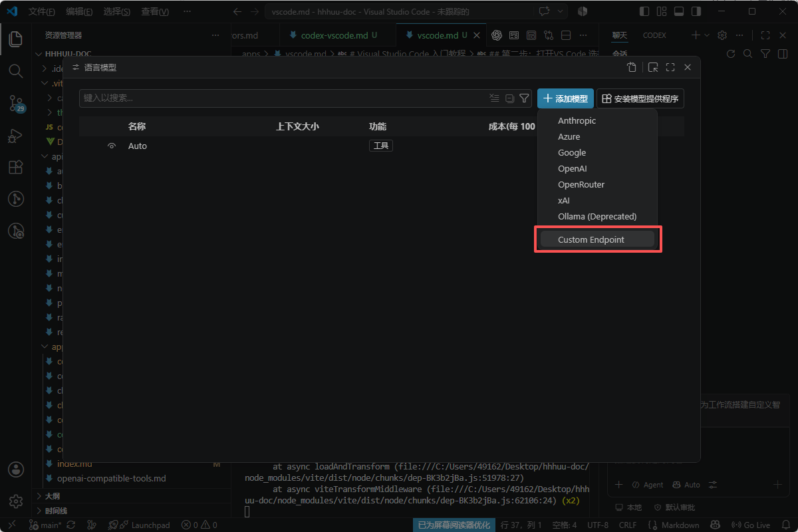Open the Auto model picker in chat input
Screen dimensions: 798x532
687,485
